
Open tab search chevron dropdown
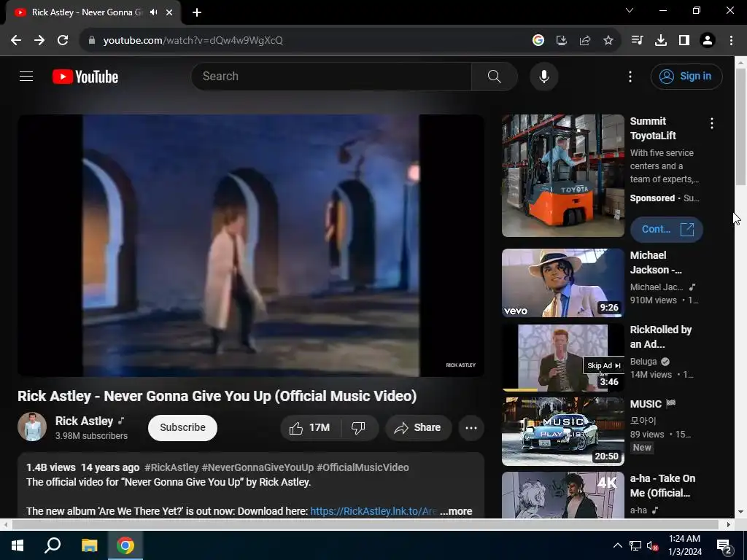(630, 10)
